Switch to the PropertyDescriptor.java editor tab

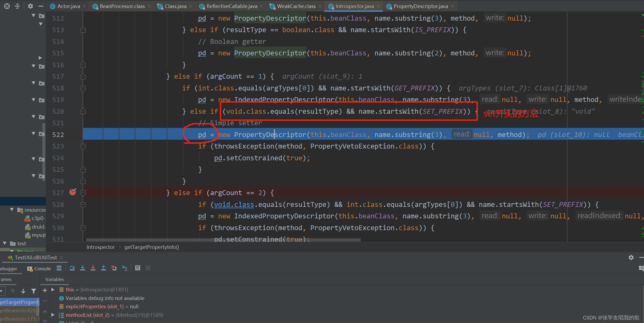click(420, 6)
